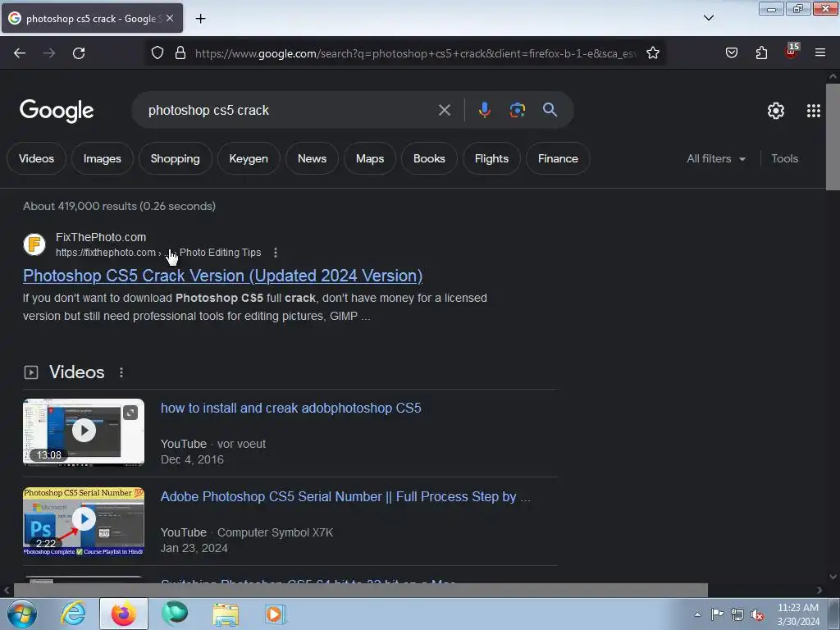Open the media player taskbar icon
This screenshot has height=630, width=840.
click(x=276, y=614)
